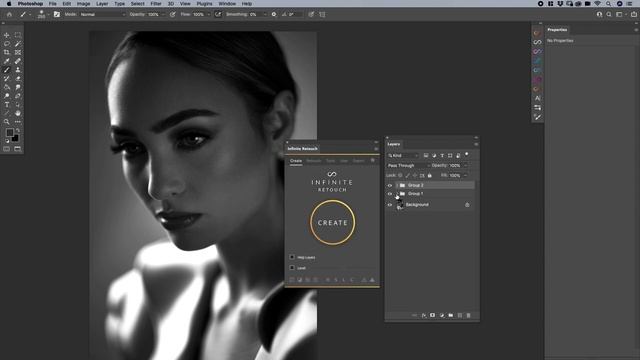Click the Home icon in options bar
640x360 pixels.
pyautogui.click(x=9, y=14)
